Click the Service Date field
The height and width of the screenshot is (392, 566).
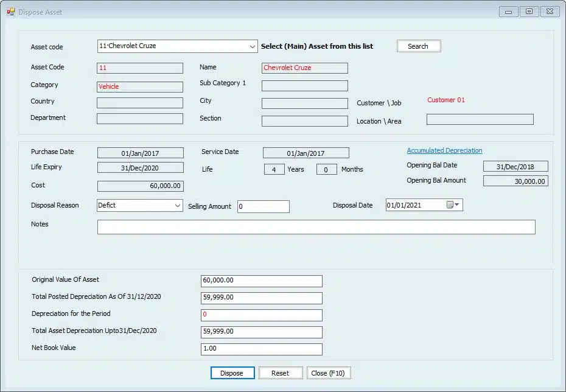pyautogui.click(x=306, y=153)
